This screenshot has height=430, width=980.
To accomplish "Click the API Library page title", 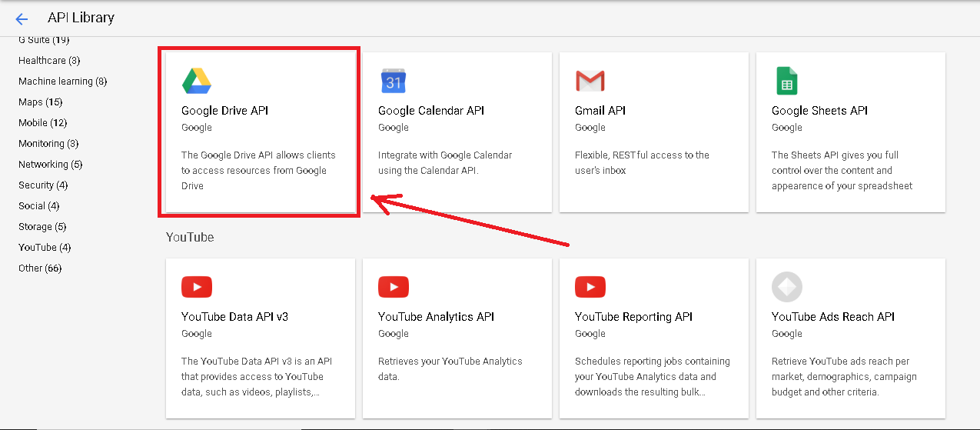I will pyautogui.click(x=81, y=18).
